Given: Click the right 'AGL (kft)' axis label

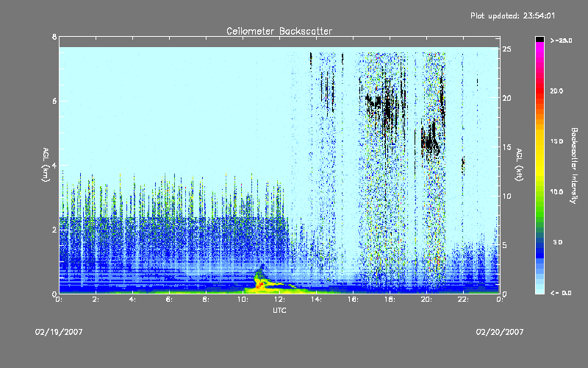Looking at the screenshot, I should coord(519,165).
